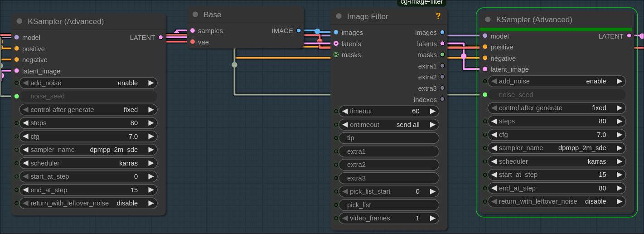The image size is (644, 234).
Task: Collapse the Image Filter node via its title dot
Action: coord(339,16)
